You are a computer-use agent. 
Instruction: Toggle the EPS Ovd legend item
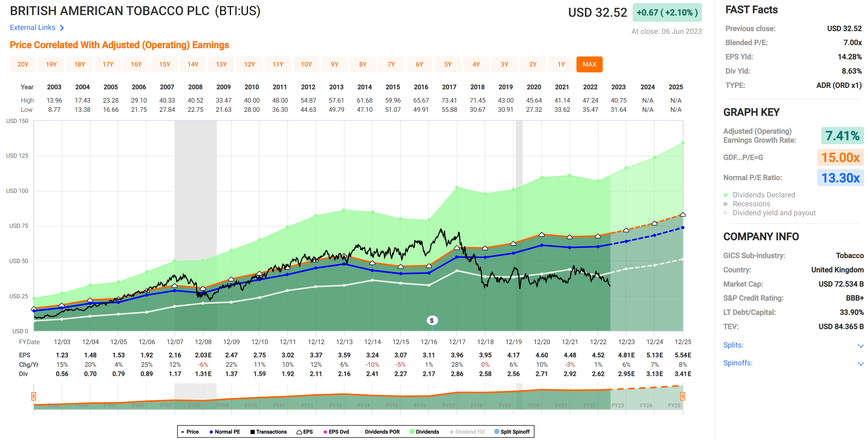tap(336, 432)
